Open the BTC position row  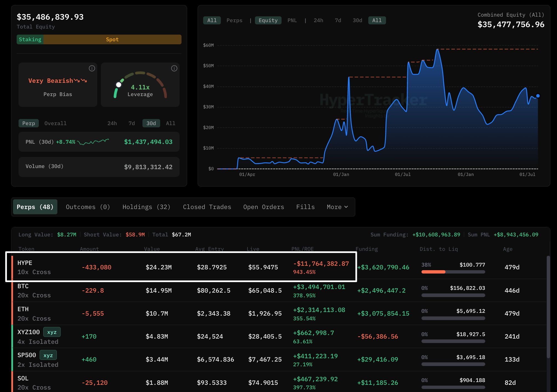(x=279, y=290)
